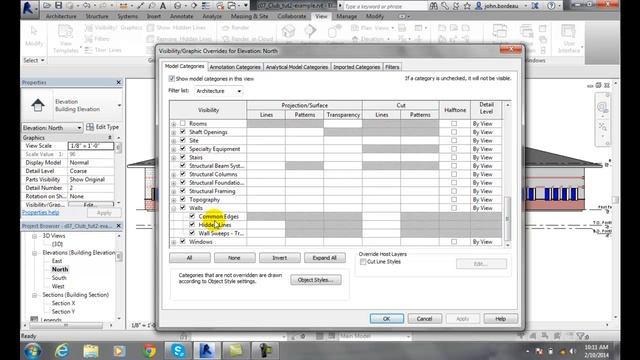Click the Text 'A' icon in quick access toolbar
The height and width of the screenshot is (360, 640).
(x=162, y=6)
